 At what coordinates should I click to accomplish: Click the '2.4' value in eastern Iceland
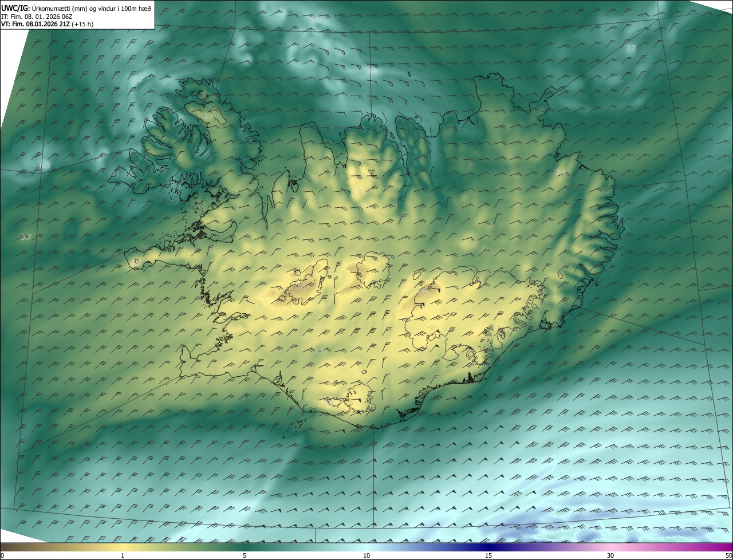click(x=561, y=172)
